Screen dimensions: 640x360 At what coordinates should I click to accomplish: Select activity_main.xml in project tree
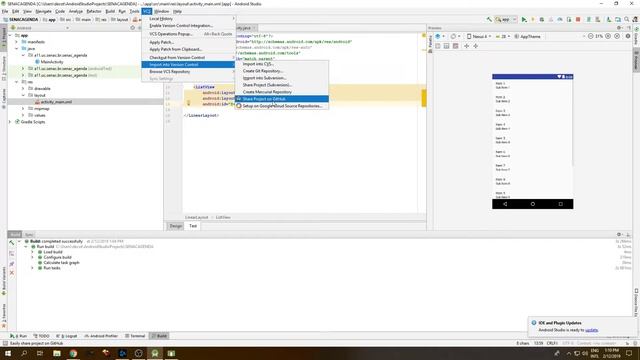tap(56, 102)
